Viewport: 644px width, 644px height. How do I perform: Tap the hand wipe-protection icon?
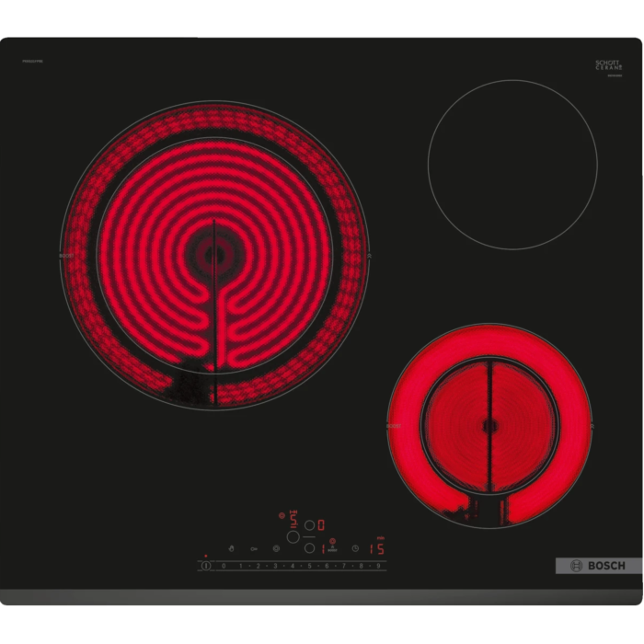[231, 548]
